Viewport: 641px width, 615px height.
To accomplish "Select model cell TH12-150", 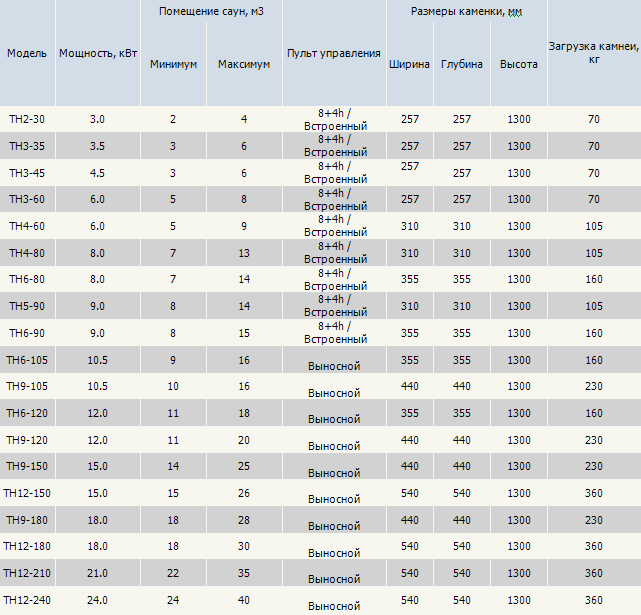I will (x=27, y=493).
